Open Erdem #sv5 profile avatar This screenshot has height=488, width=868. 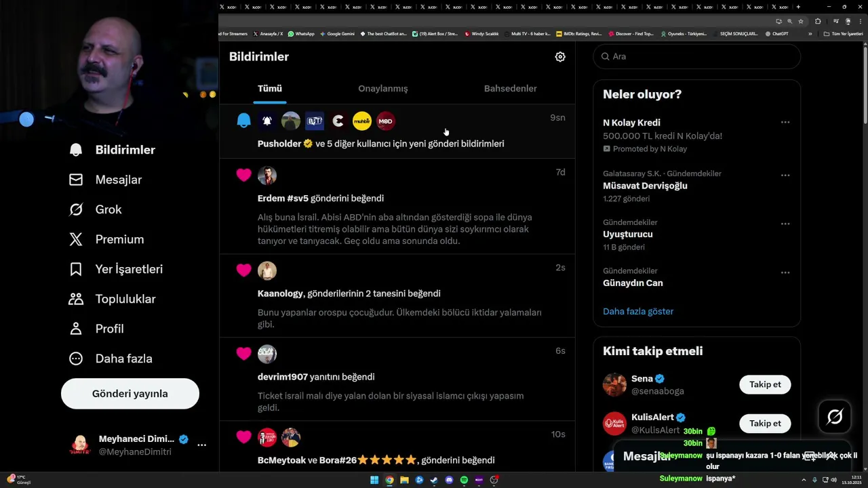(x=267, y=176)
